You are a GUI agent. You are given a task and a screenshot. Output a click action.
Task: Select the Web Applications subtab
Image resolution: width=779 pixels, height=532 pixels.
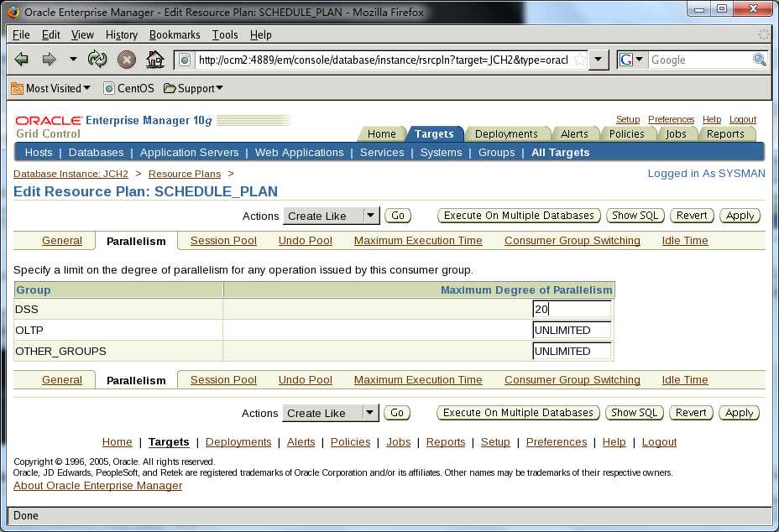[x=299, y=153]
